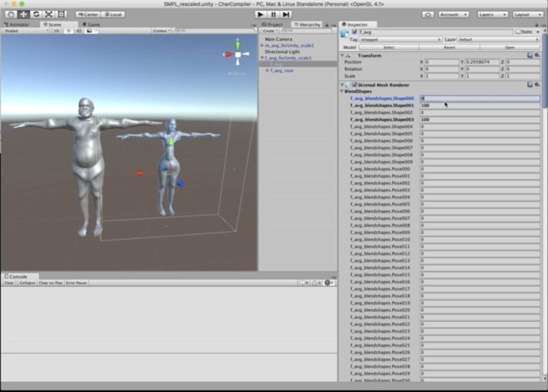Toggle console error count icon
548x392 pixels.
pyautogui.click(x=329, y=283)
